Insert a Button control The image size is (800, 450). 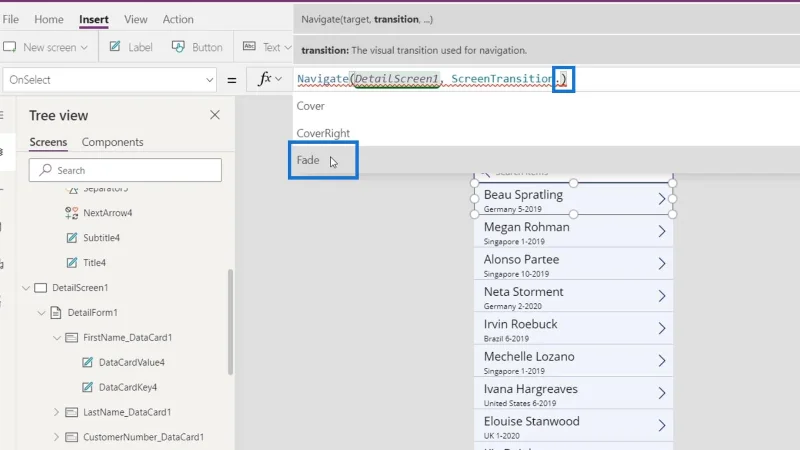tap(197, 47)
